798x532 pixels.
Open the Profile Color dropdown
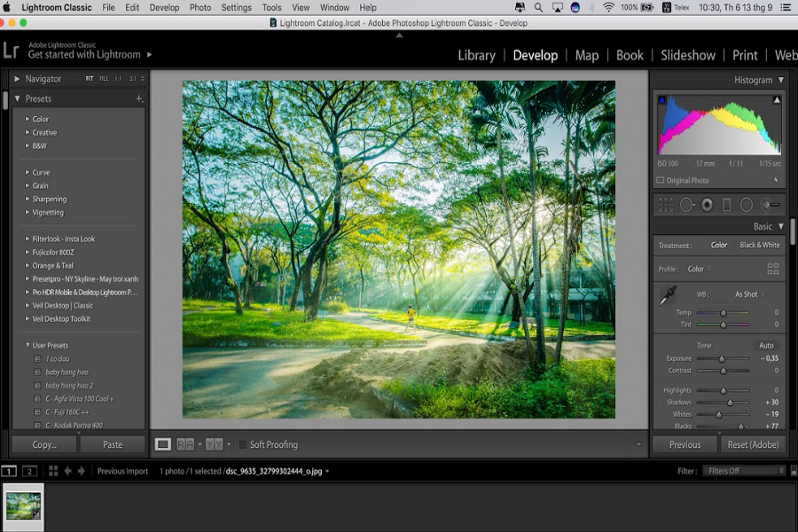click(700, 269)
